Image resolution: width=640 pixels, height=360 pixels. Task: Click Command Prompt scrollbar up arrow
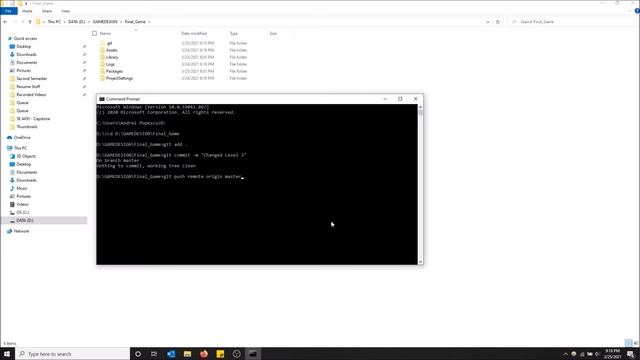click(420, 107)
